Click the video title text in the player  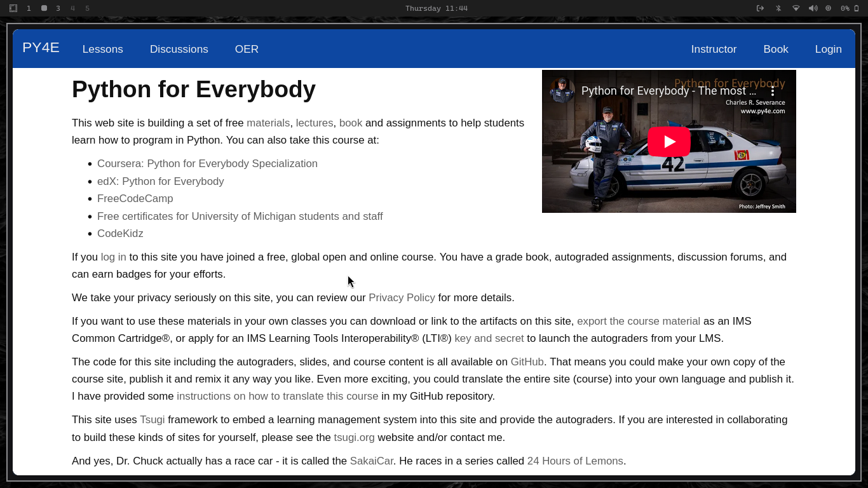(x=668, y=91)
